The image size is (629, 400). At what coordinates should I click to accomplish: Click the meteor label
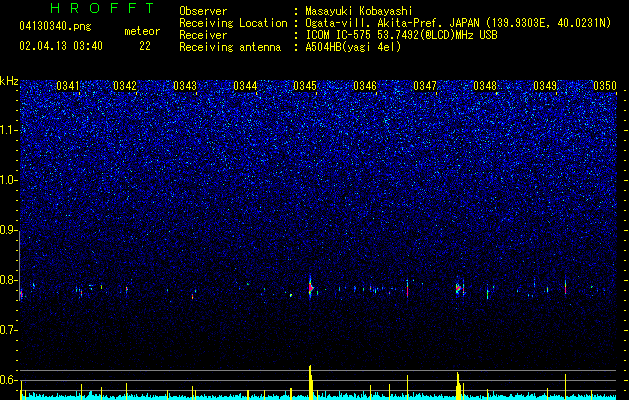point(142,31)
